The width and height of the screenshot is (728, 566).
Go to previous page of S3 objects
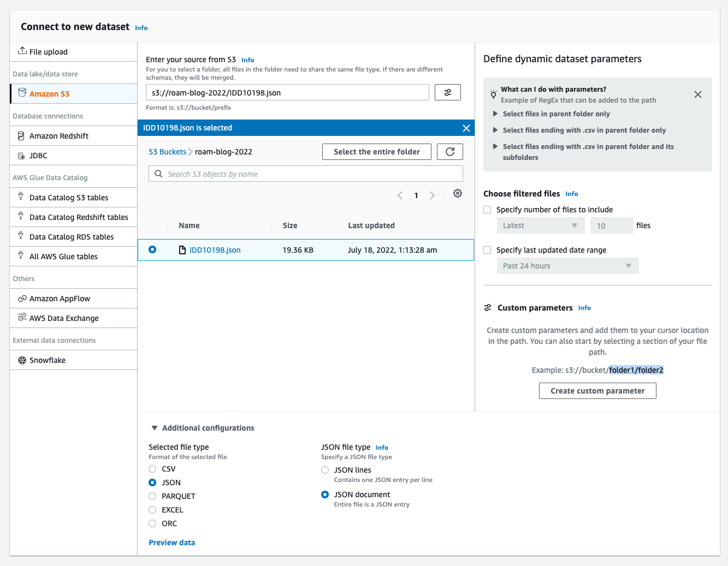(x=400, y=195)
